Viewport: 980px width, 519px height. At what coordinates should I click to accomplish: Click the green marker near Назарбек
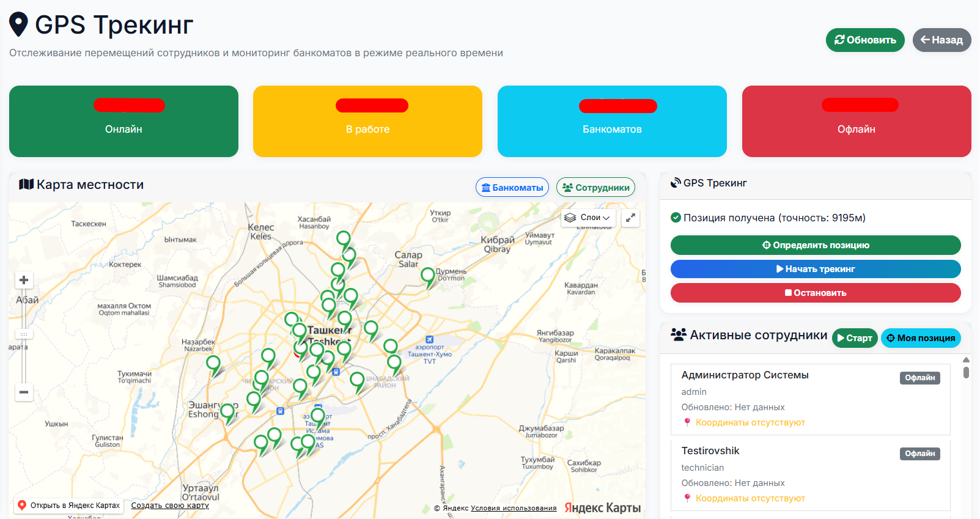[x=213, y=364]
